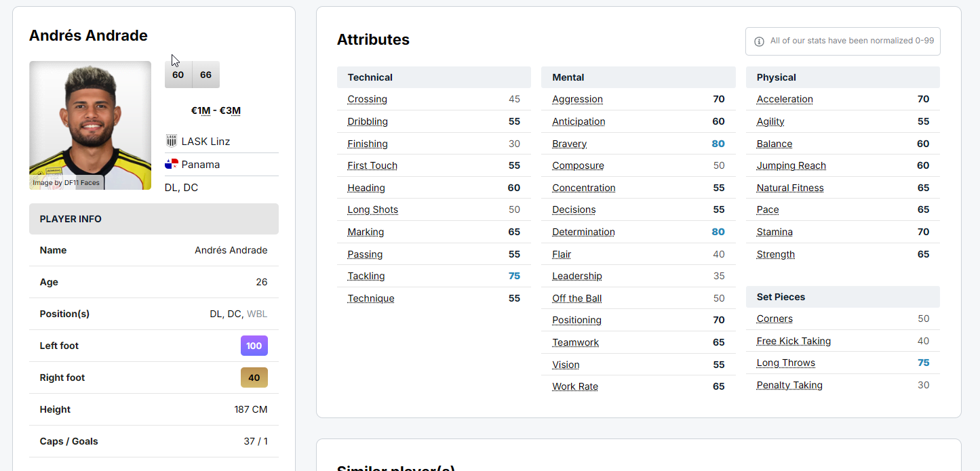Click the Determination attribute link
The image size is (980, 471).
[x=583, y=232]
